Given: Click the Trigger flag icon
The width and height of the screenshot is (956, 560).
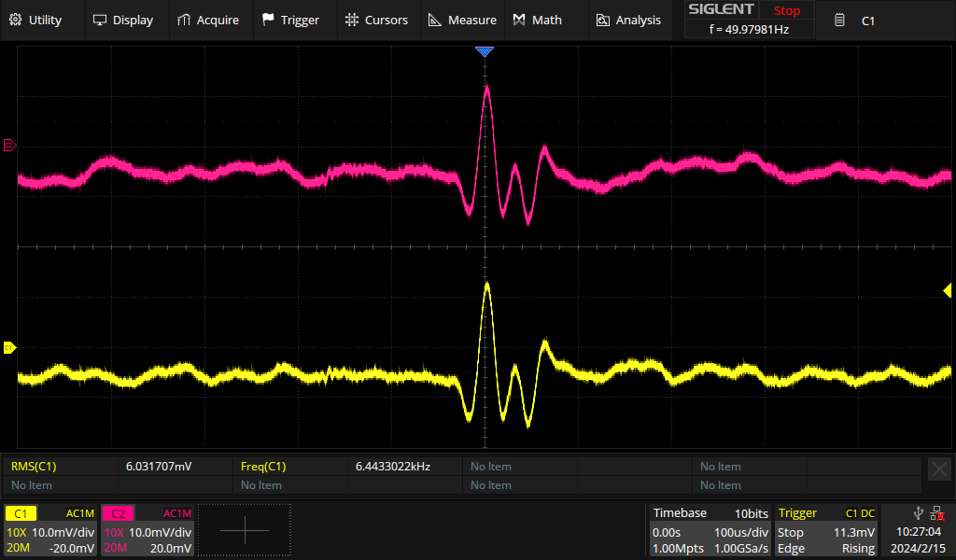Looking at the screenshot, I should coord(268,21).
